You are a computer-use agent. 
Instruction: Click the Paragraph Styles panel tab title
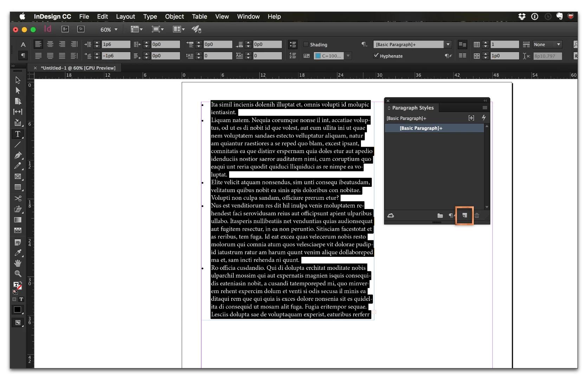coord(413,108)
